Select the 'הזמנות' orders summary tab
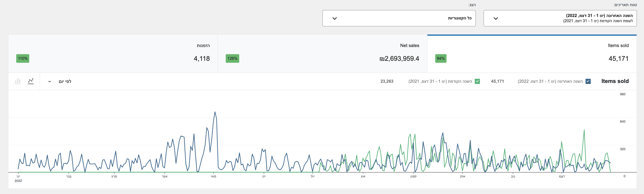The height and width of the screenshot is (194, 644). tap(113, 54)
